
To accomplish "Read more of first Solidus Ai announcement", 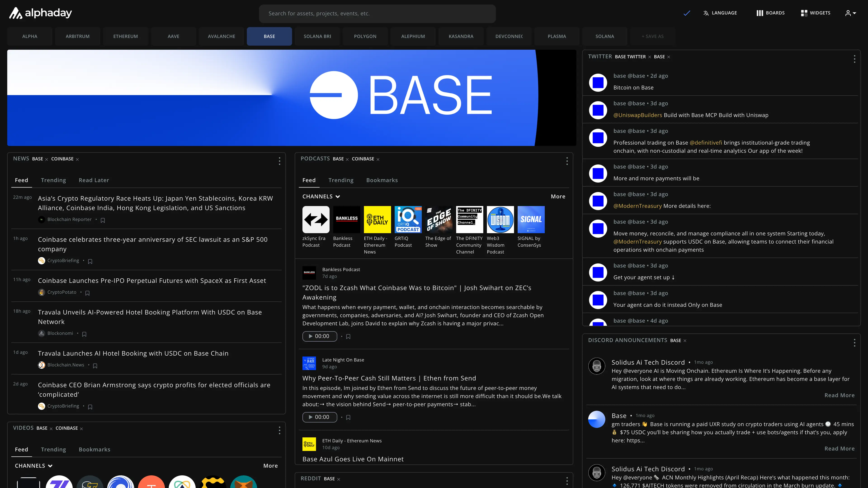I will [839, 395].
